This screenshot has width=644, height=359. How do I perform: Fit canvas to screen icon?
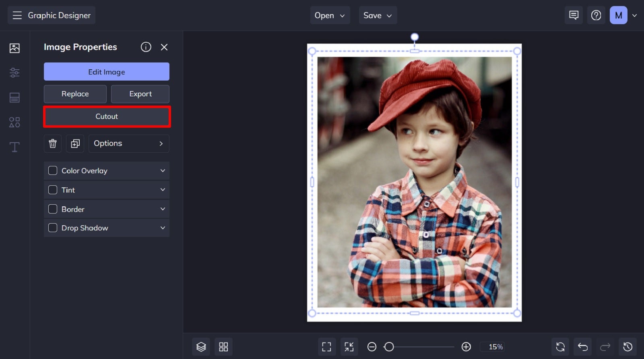coord(326,347)
